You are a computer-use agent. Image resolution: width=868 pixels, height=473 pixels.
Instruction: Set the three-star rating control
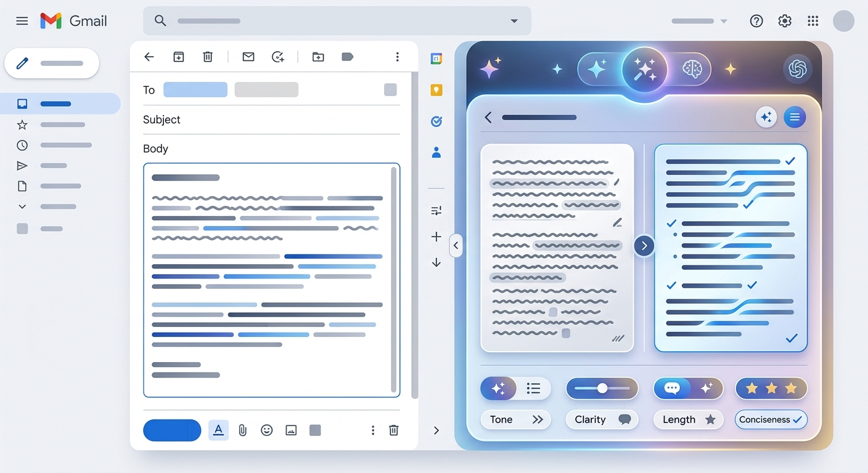[x=771, y=389]
